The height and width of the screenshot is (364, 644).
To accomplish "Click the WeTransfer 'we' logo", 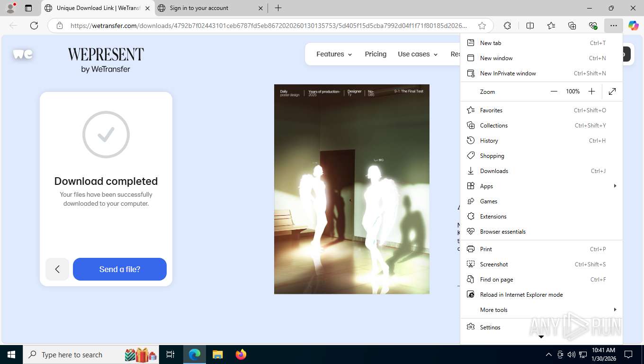I will (23, 55).
